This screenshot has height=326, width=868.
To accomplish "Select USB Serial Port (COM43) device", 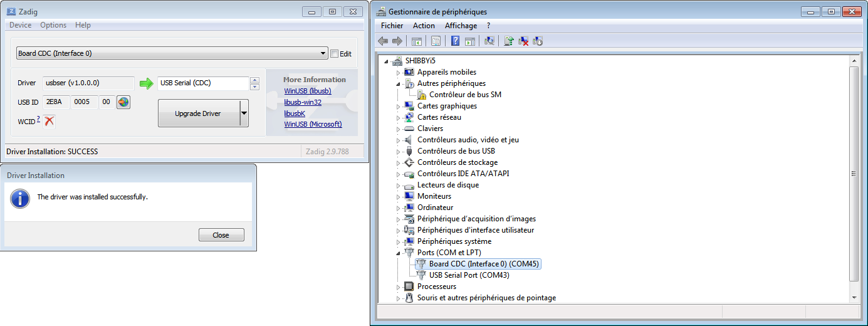I will 469,275.
